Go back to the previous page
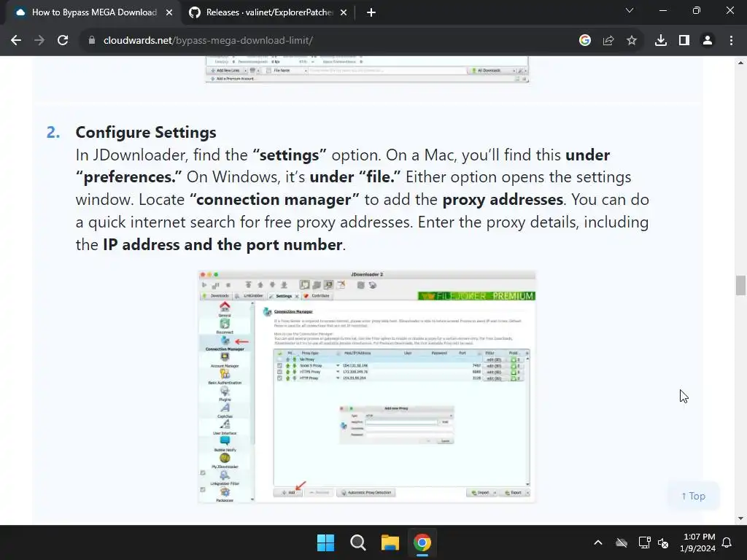 pos(16,41)
